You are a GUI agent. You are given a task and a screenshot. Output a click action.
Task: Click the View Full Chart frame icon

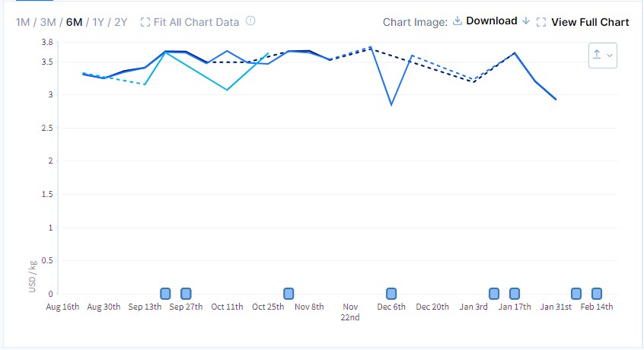point(541,22)
